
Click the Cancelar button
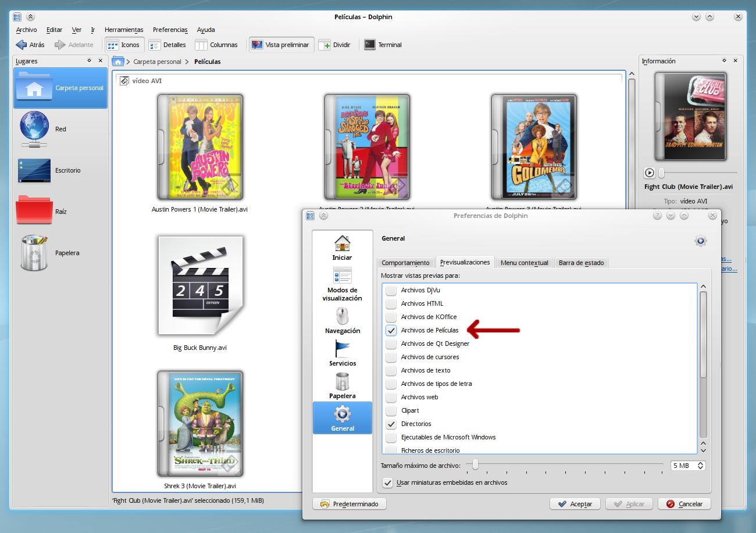pos(684,504)
